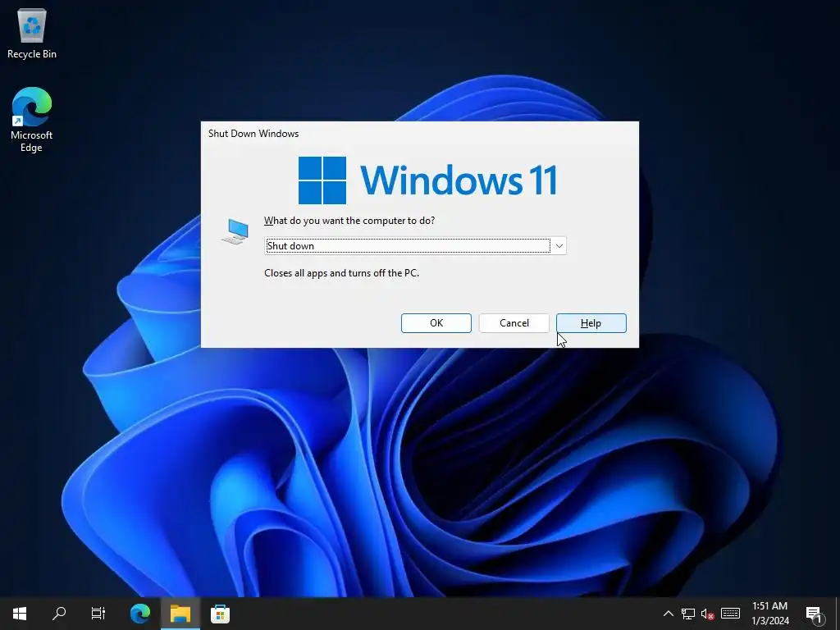The height and width of the screenshot is (630, 840).
Task: Click OK in Shut Down Windows dialog
Action: click(436, 323)
